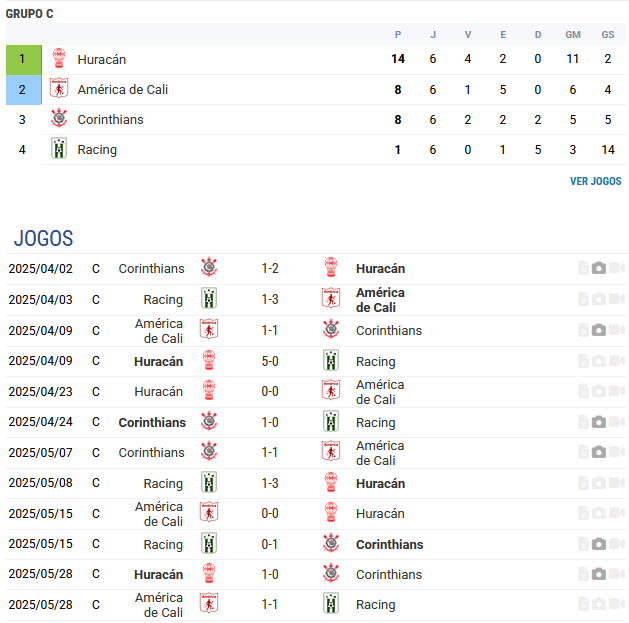Image resolution: width=629 pixels, height=623 pixels.
Task: Click GM column header in standings
Action: [573, 35]
